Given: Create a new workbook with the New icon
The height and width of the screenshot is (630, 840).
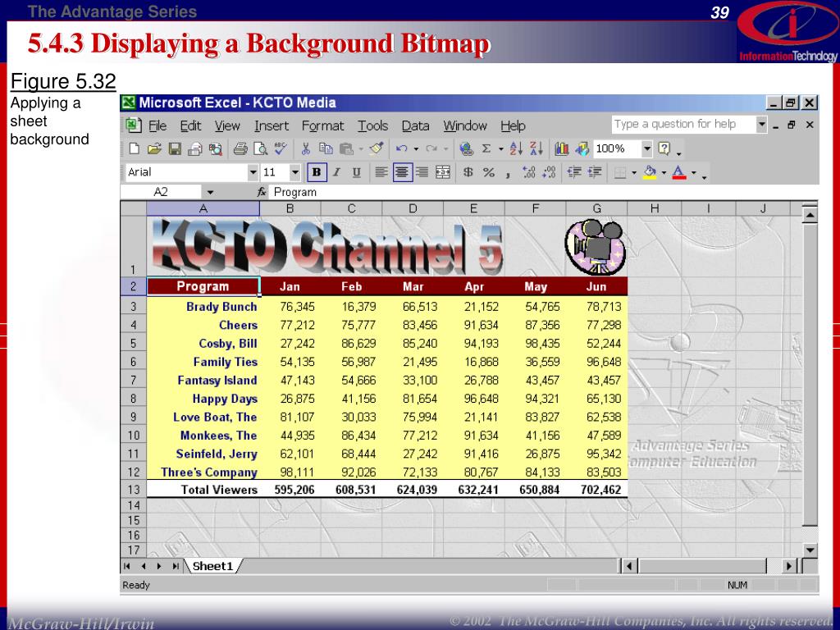Looking at the screenshot, I should coord(135,149).
